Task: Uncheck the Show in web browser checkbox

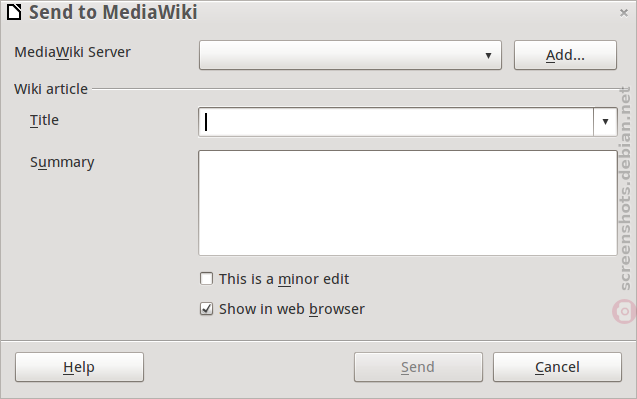Action: 206,309
